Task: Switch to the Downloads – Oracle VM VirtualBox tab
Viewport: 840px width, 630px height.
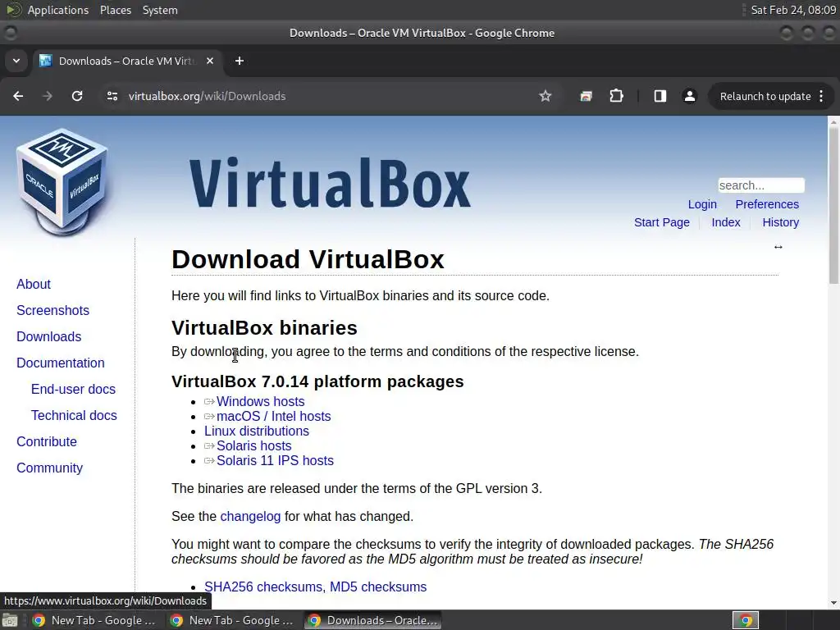Action: point(127,61)
